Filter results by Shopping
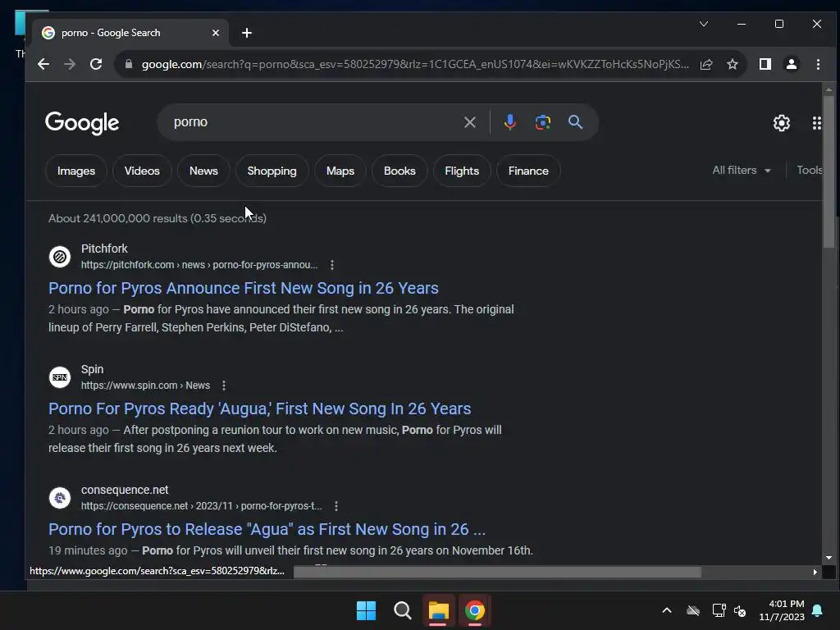This screenshot has height=630, width=840. pos(272,171)
